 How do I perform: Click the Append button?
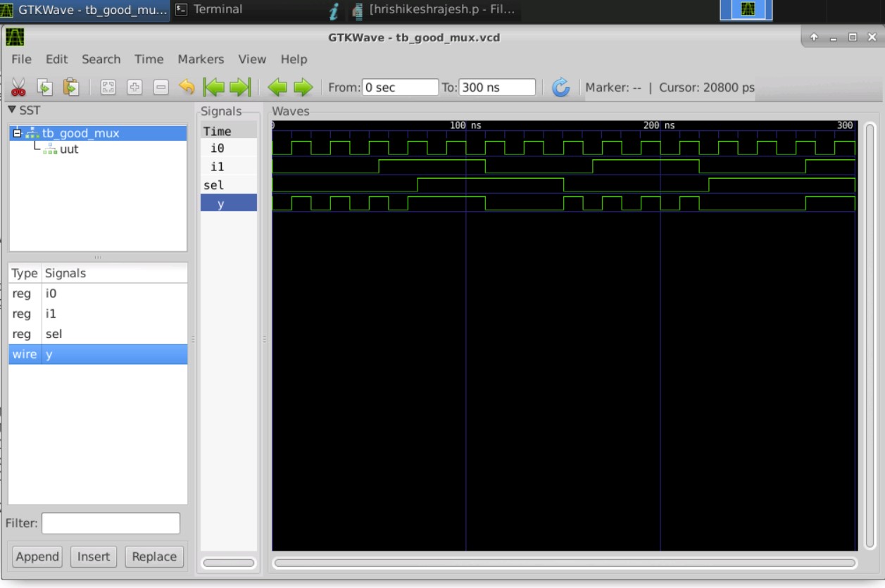tap(37, 556)
